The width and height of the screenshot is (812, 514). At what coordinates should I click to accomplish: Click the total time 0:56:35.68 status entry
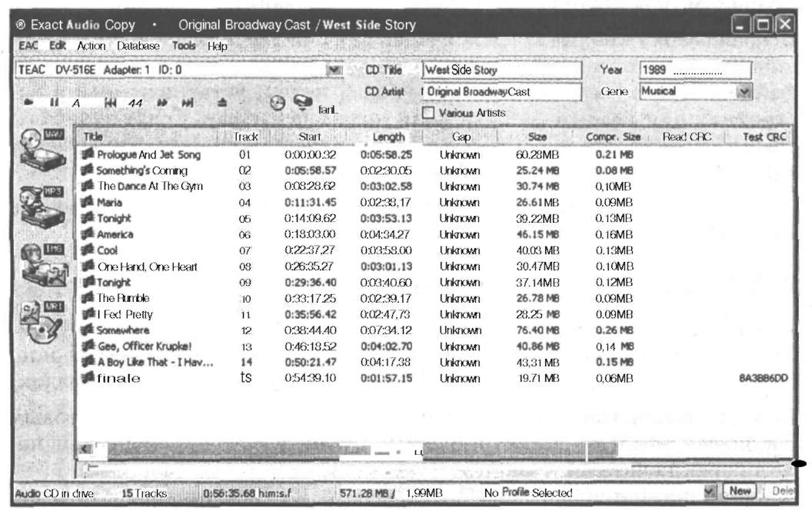[x=248, y=493]
